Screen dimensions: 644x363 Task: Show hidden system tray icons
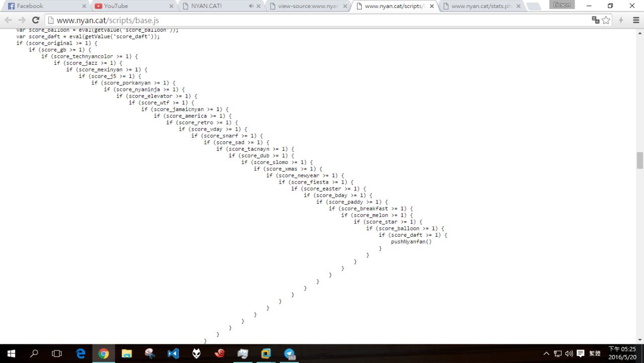(x=546, y=353)
